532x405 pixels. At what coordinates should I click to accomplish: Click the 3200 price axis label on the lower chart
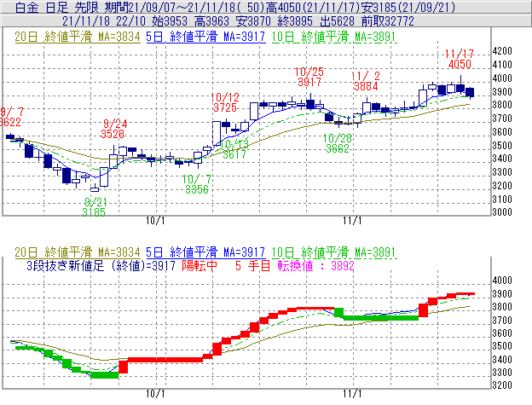tap(502, 385)
